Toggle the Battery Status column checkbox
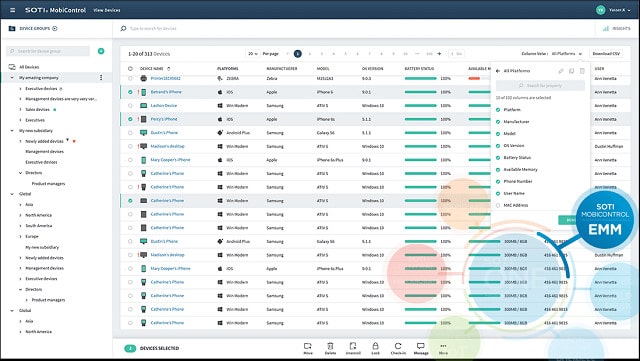The height and width of the screenshot is (361, 640). pyautogui.click(x=498, y=158)
